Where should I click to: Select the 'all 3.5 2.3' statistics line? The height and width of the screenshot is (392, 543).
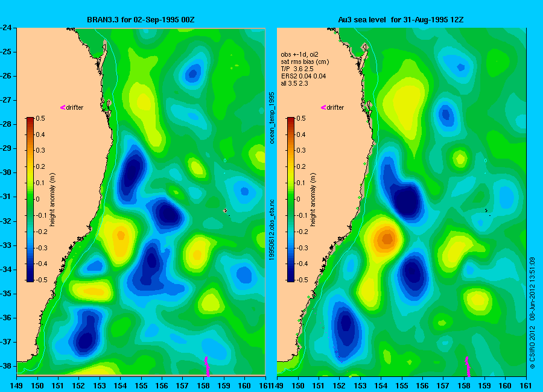click(294, 83)
